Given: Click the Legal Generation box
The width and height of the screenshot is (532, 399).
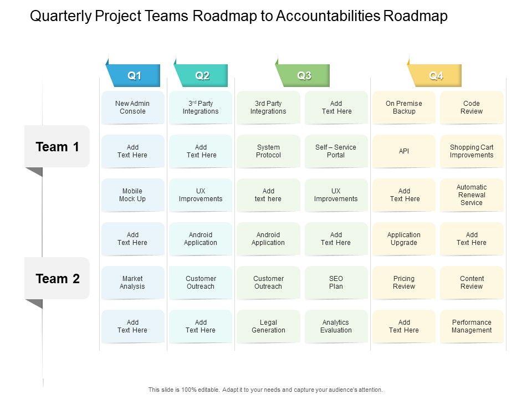Looking at the screenshot, I should 268,326.
